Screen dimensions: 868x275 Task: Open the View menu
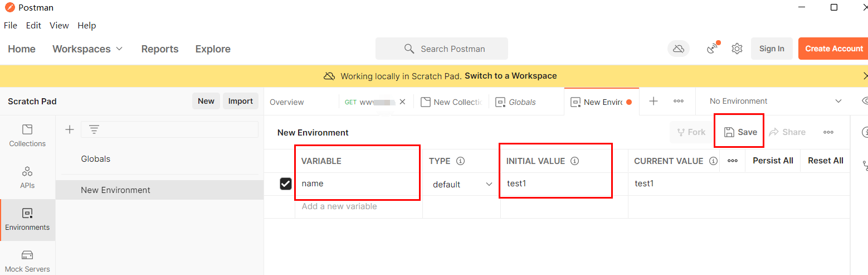tap(59, 26)
